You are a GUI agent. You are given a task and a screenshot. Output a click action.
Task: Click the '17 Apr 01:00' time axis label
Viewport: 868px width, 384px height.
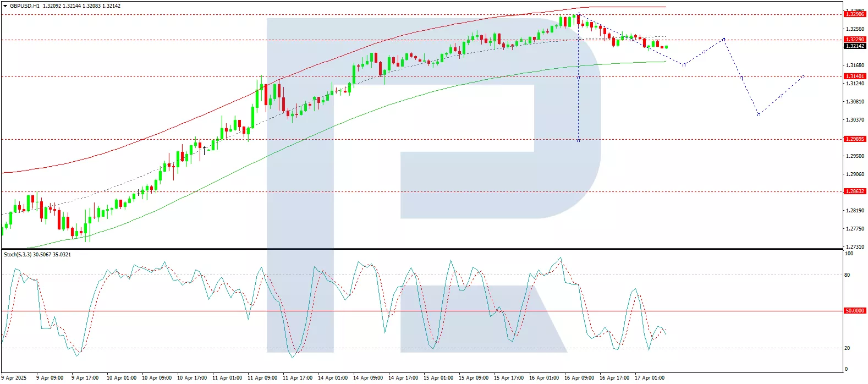(649, 378)
